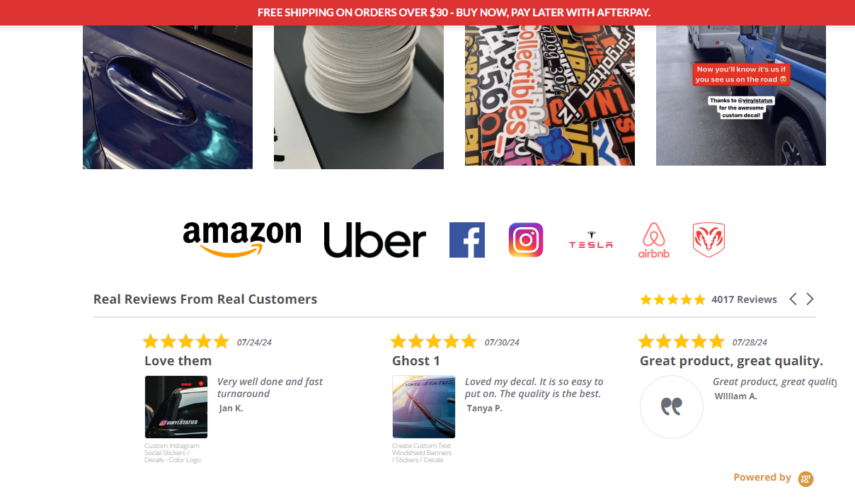Click the Dodge Ram logo

pos(708,240)
